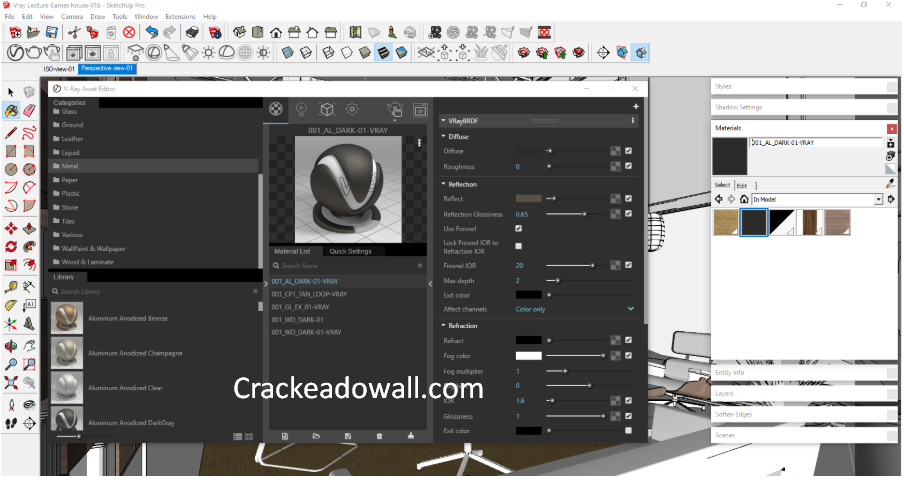Select the Zoom magnifier tool
904x482 pixels.
pyautogui.click(x=11, y=364)
